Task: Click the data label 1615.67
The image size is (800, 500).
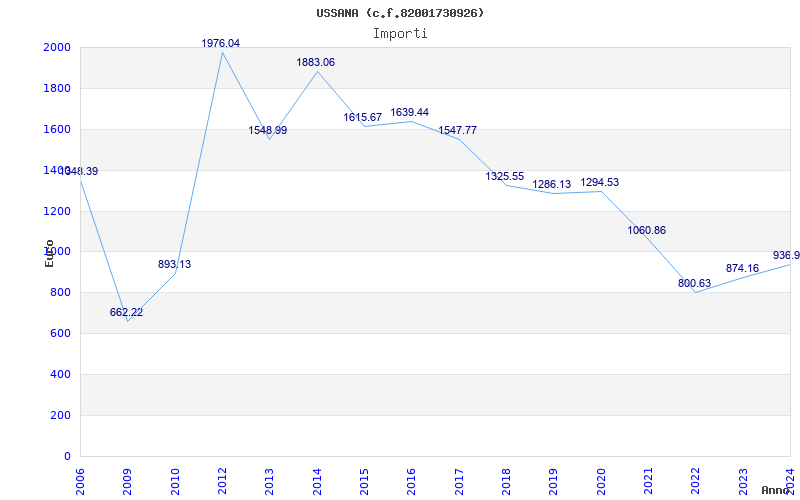Action: tap(363, 117)
